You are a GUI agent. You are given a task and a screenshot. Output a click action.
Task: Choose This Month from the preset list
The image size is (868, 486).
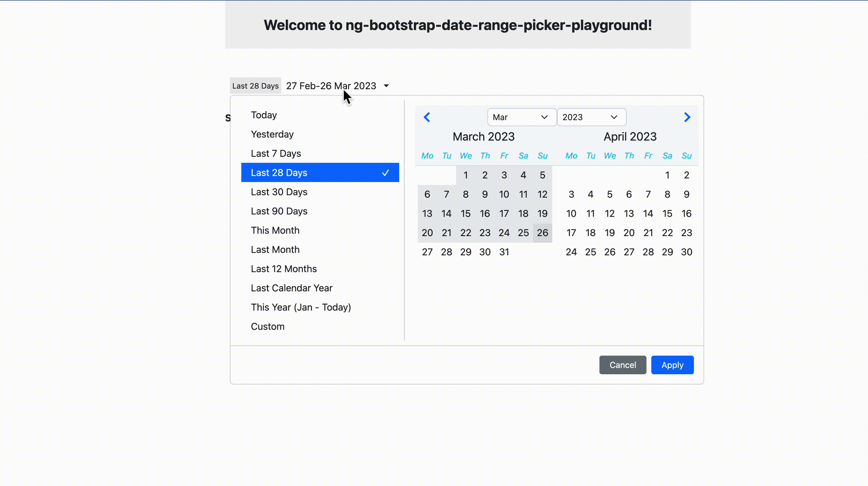(275, 230)
